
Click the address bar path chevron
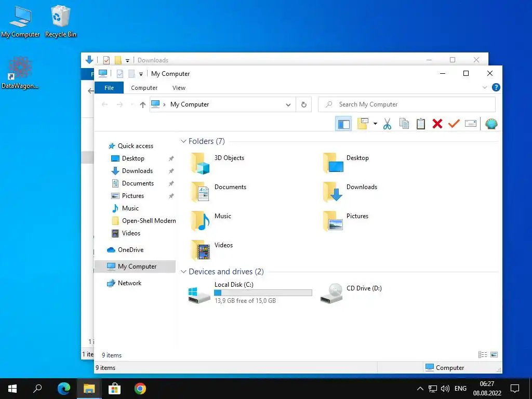[164, 104]
